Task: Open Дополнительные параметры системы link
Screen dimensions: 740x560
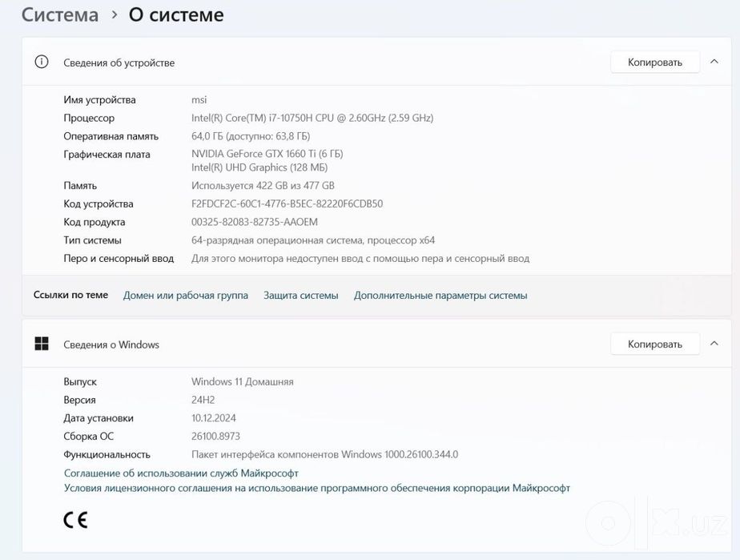Action: (x=440, y=295)
